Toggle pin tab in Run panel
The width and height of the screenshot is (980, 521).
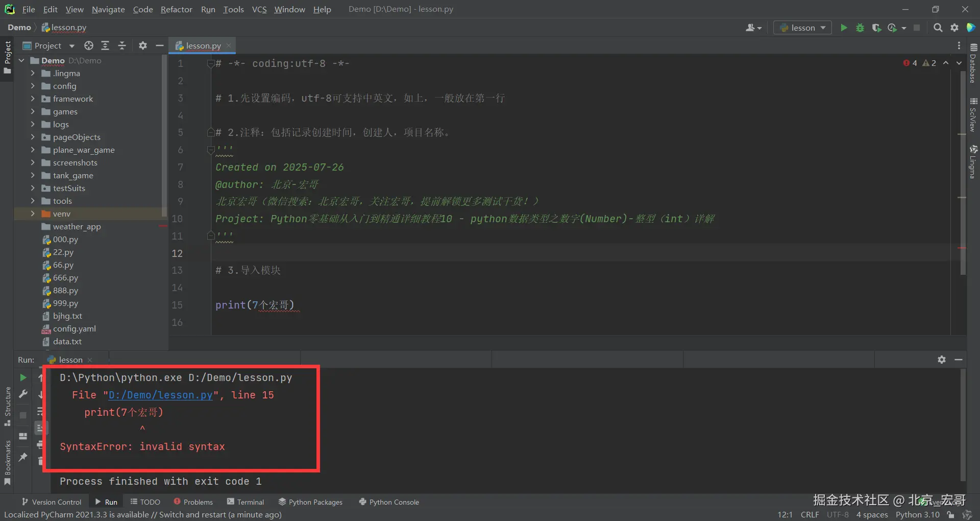[x=23, y=457]
